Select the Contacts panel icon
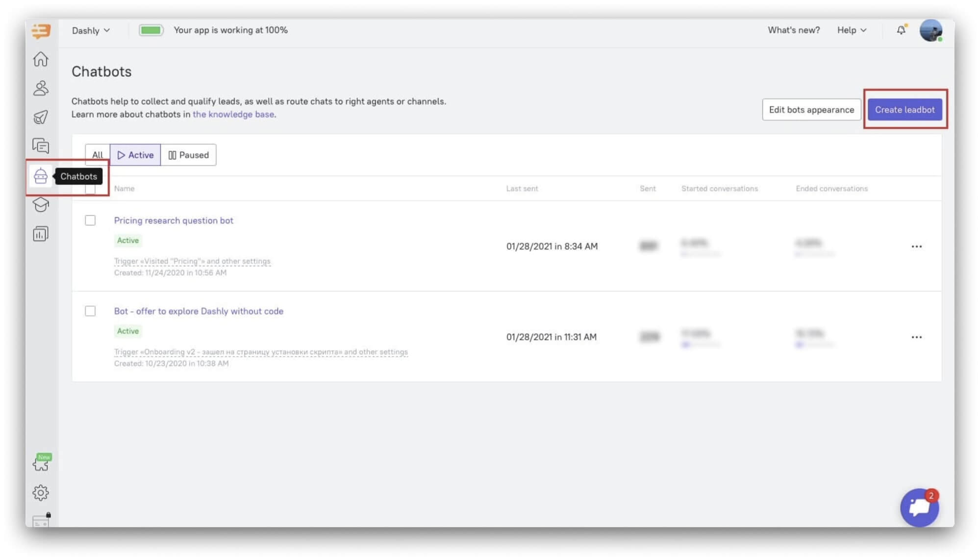 (40, 88)
